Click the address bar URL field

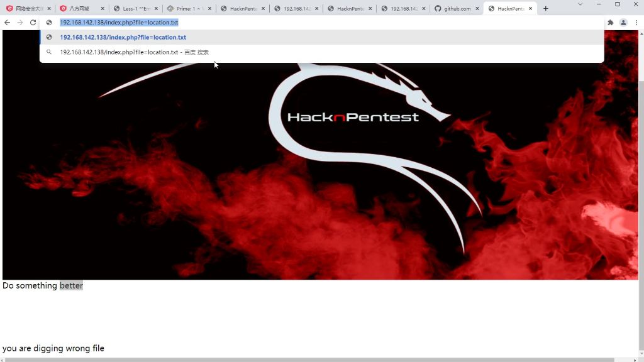tap(321, 23)
